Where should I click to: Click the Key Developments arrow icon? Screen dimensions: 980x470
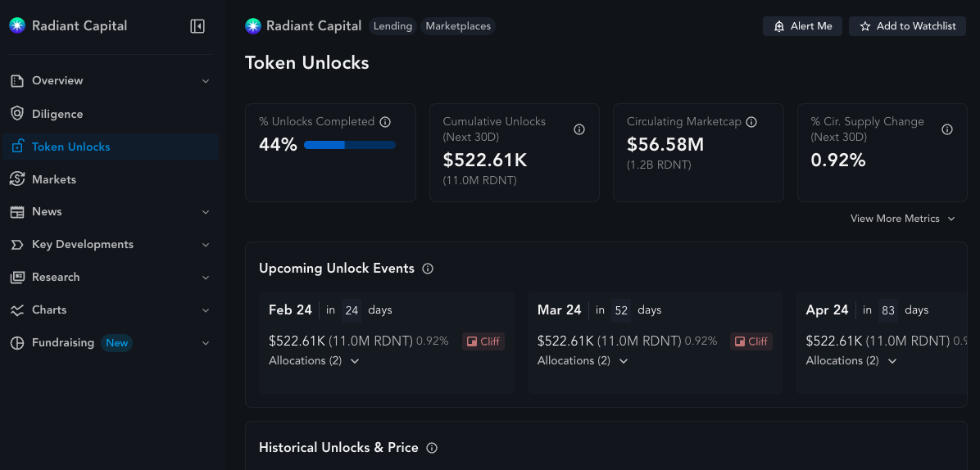(x=17, y=245)
